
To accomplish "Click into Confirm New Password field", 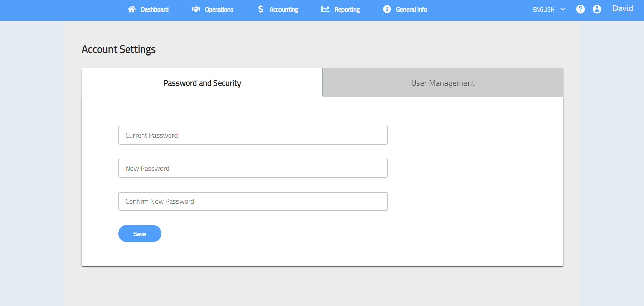I will (253, 201).
